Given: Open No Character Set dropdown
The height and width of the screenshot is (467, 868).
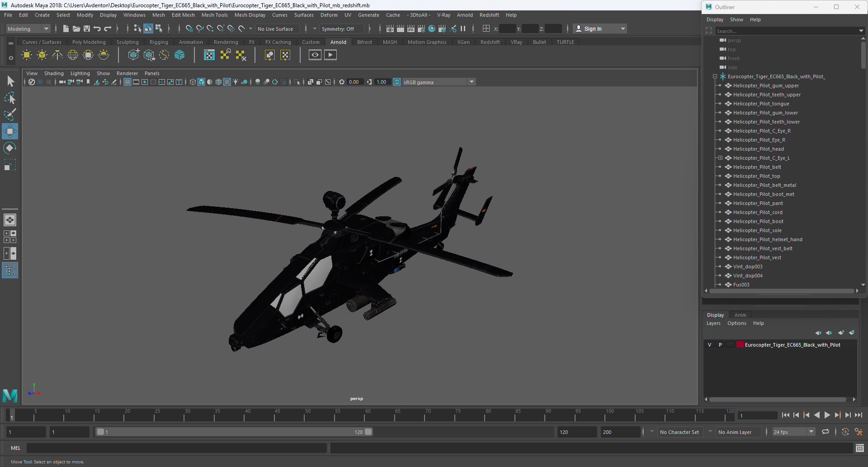Looking at the screenshot, I should click(x=652, y=432).
